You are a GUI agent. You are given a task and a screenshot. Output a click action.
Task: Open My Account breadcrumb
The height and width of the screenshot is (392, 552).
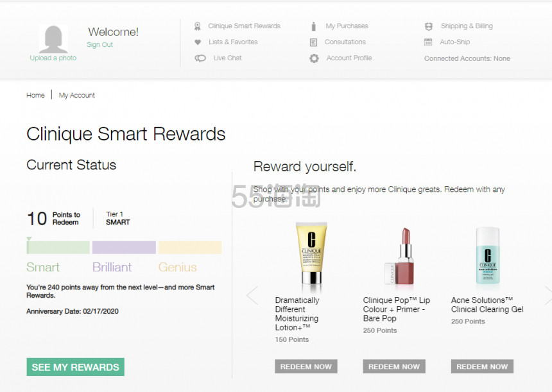coord(77,96)
